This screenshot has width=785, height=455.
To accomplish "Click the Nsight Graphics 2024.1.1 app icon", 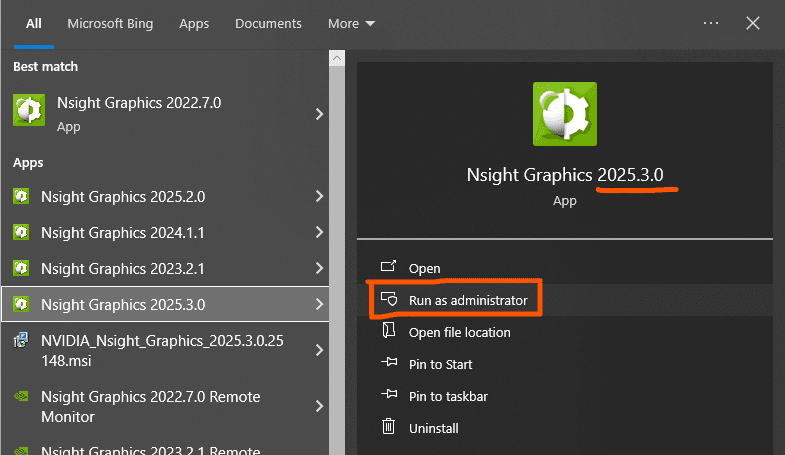I will pos(21,232).
